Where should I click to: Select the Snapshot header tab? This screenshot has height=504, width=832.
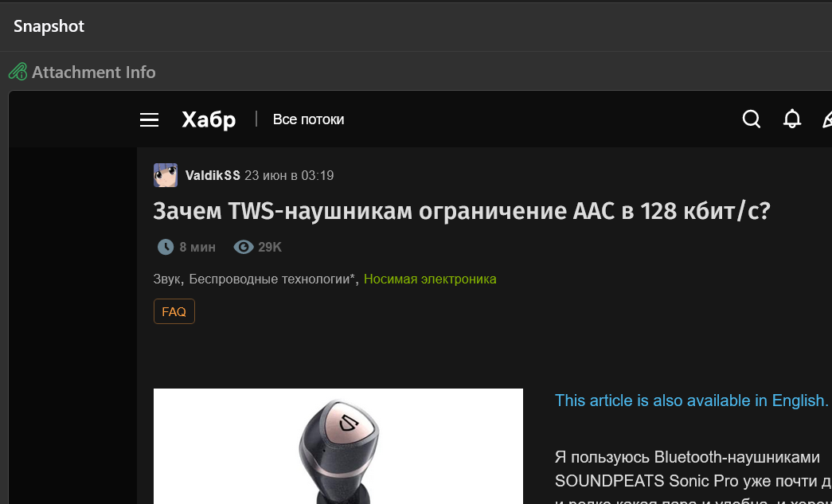[x=49, y=26]
